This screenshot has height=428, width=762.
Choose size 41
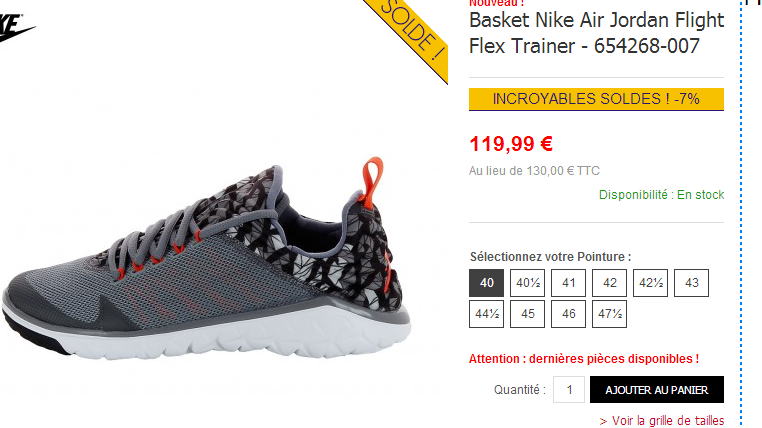coord(568,283)
